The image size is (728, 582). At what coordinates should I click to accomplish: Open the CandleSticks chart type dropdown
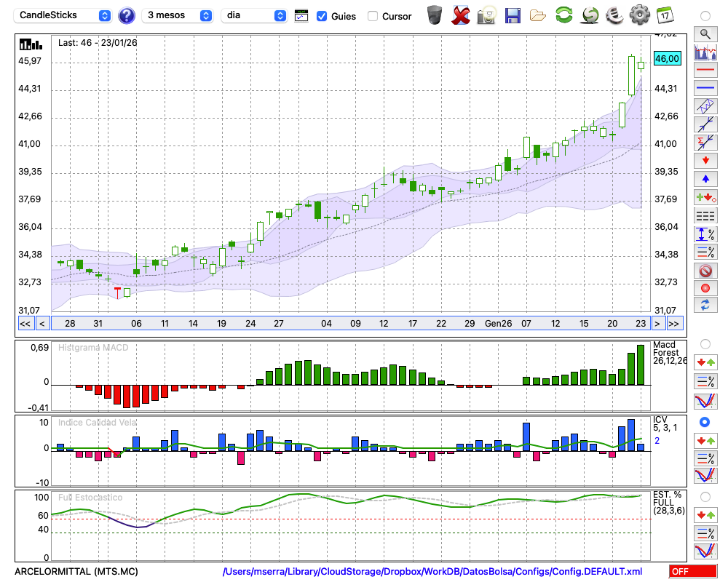(64, 15)
